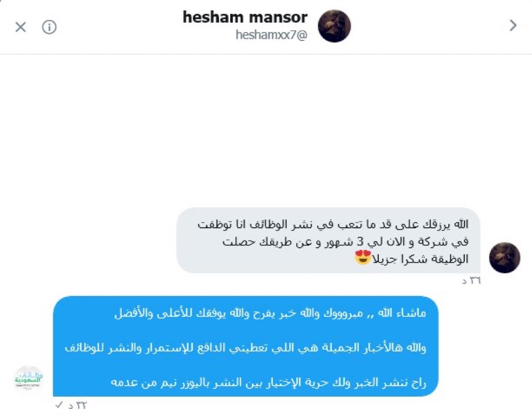Click the line starting راح ننشر الخبر
Viewport: 532px width, 420px height.
point(268,383)
